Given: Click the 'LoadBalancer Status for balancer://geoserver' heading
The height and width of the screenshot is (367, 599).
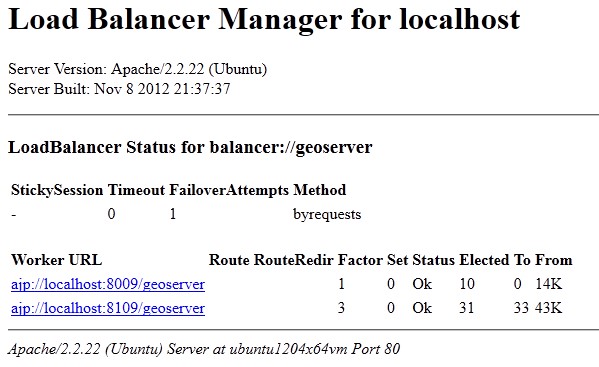Looking at the screenshot, I should [x=190, y=147].
